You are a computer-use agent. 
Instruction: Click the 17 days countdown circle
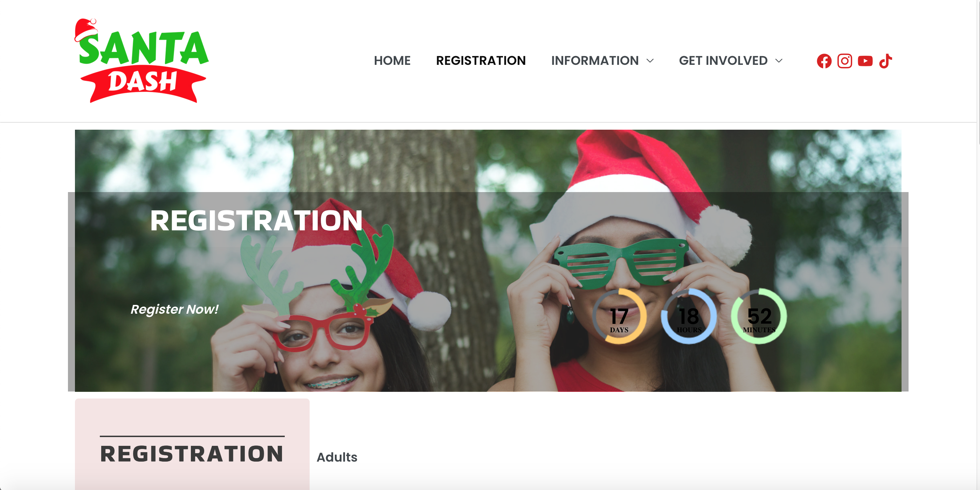tap(619, 316)
